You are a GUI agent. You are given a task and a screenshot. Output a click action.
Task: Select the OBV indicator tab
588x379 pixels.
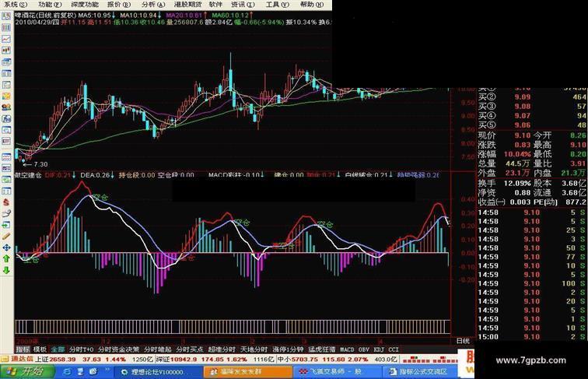click(364, 349)
